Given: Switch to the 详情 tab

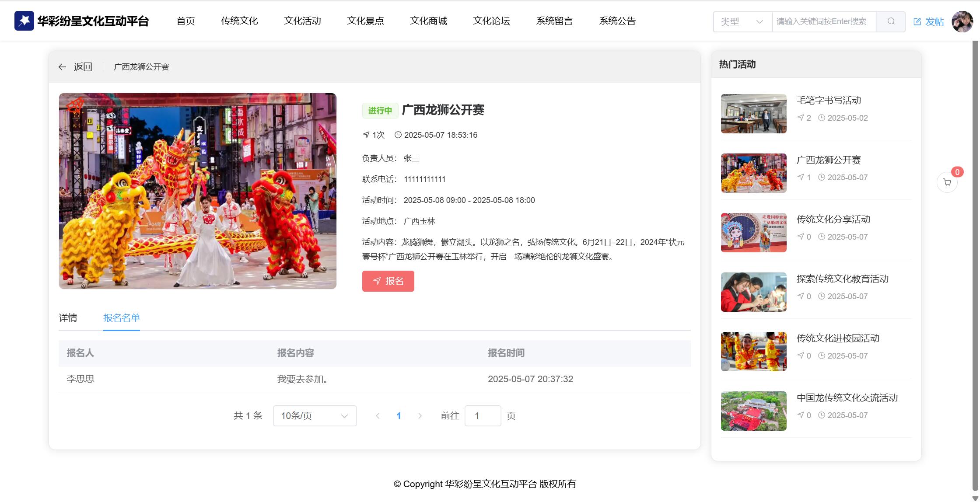Looking at the screenshot, I should (68, 318).
